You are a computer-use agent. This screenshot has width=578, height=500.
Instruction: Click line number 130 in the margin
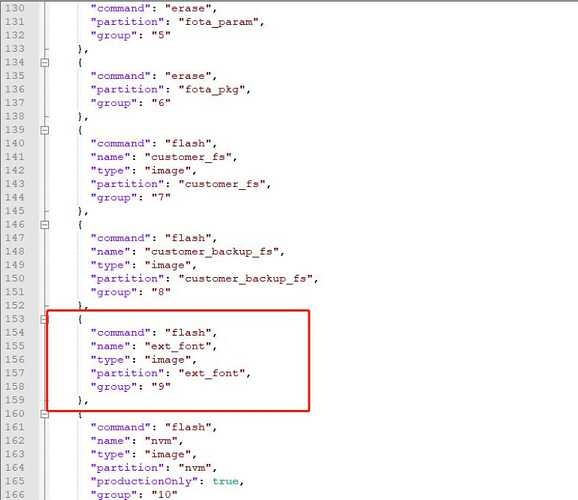14,8
